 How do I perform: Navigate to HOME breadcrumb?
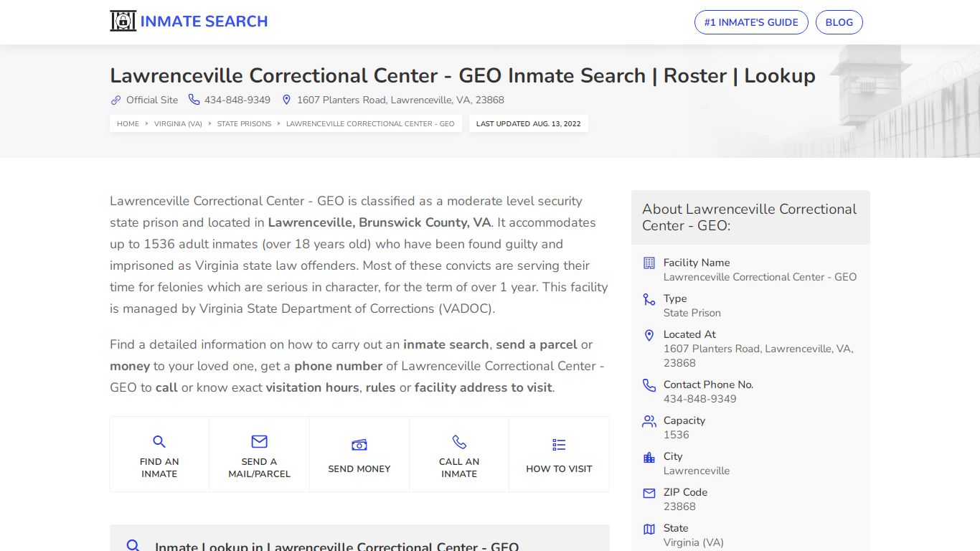coord(128,123)
